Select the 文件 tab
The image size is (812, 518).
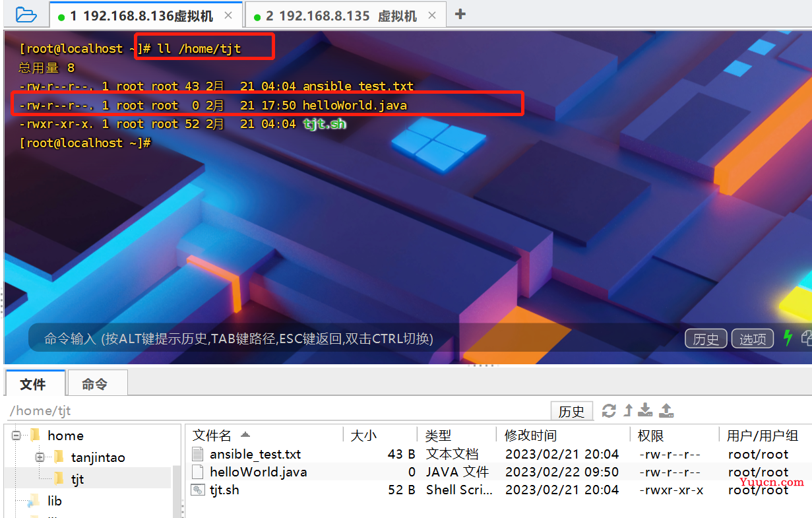pos(35,383)
